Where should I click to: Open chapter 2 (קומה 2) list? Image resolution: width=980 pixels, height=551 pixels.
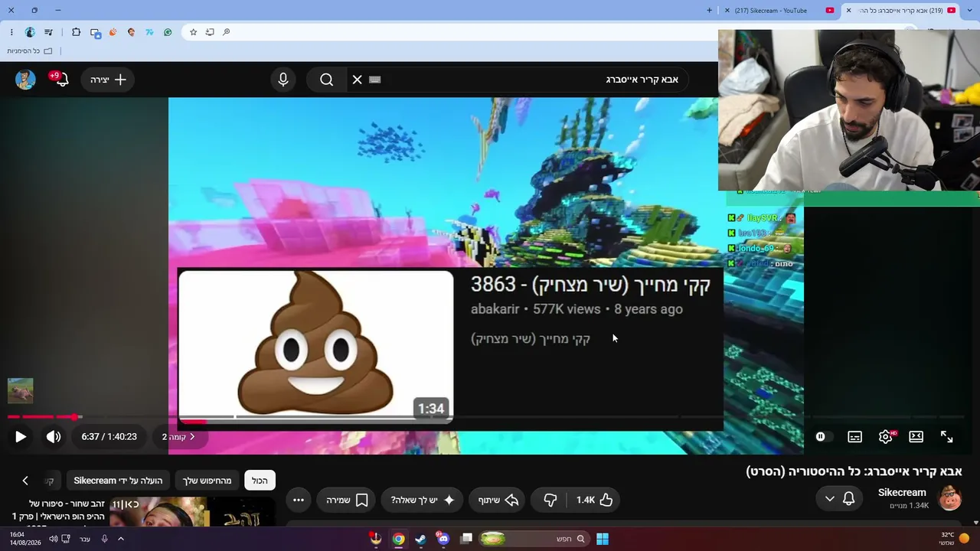178,437
